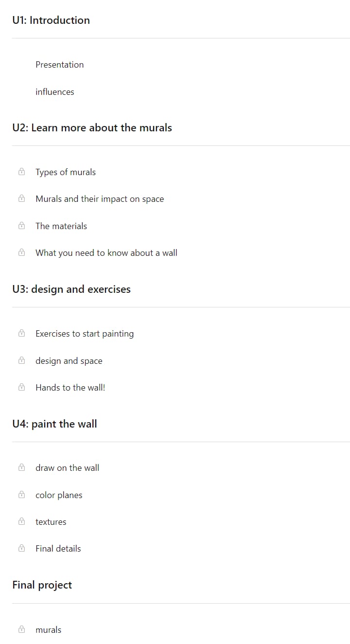Click the U3: design and exercises heading

(x=71, y=289)
